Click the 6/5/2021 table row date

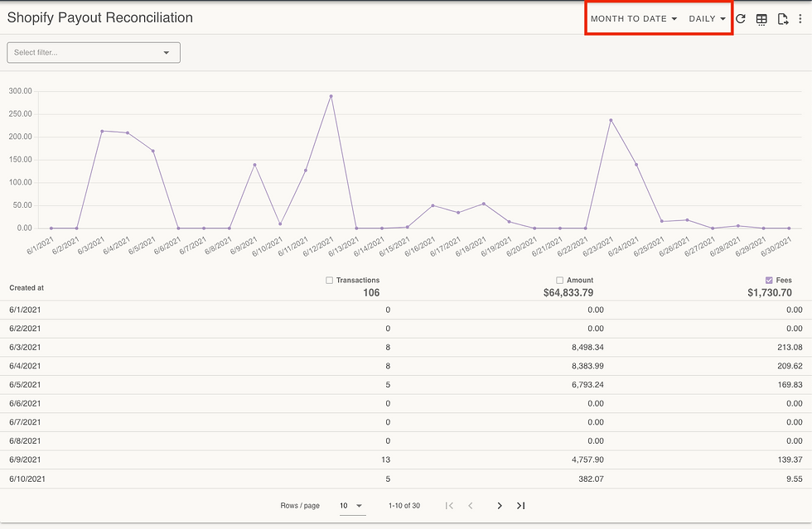[x=25, y=385]
